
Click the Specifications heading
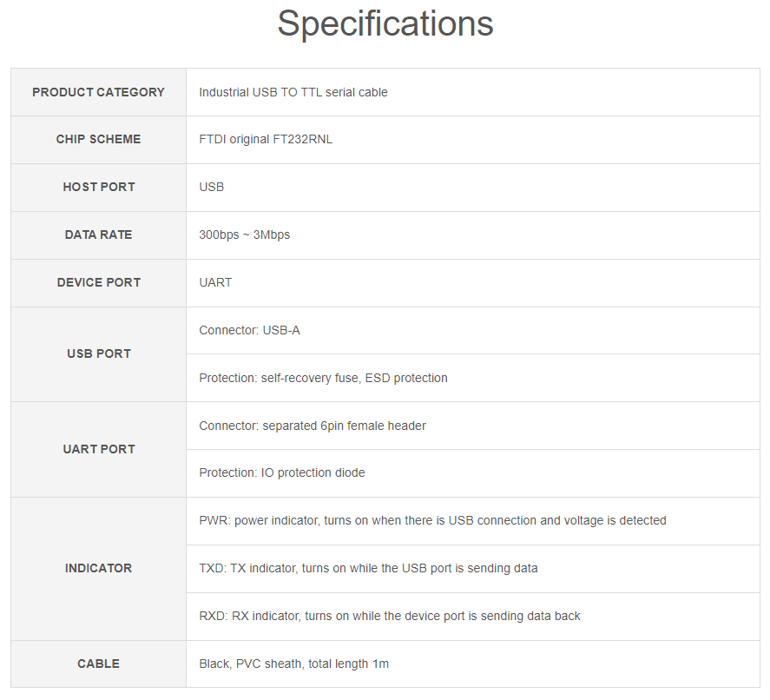click(385, 23)
